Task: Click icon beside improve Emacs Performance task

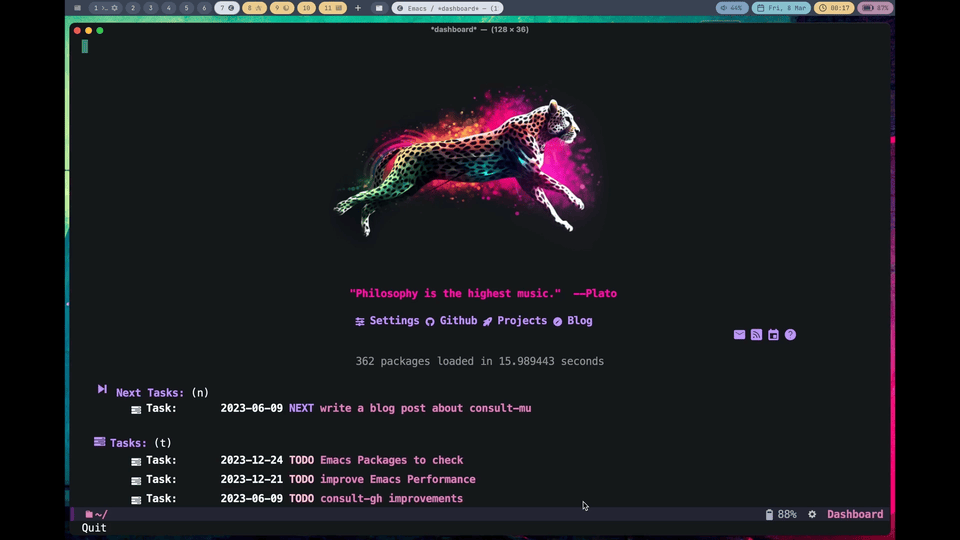Action: pos(136,481)
